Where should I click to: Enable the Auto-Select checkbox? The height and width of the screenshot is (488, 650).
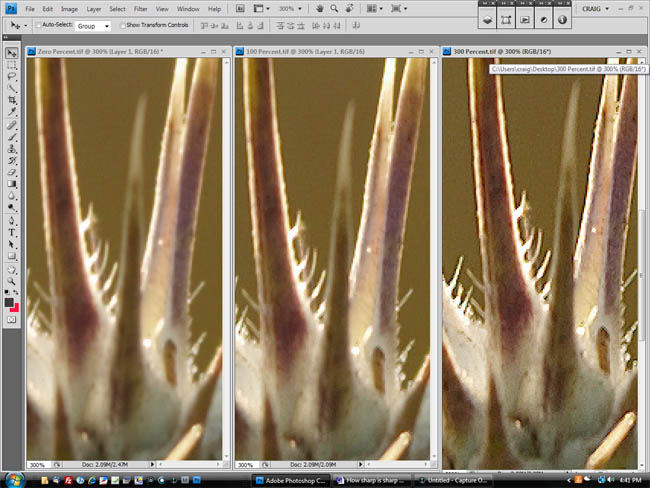[38, 25]
